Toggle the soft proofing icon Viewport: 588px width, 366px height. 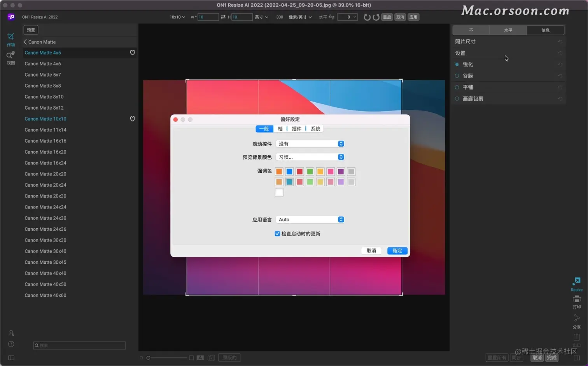[211, 358]
